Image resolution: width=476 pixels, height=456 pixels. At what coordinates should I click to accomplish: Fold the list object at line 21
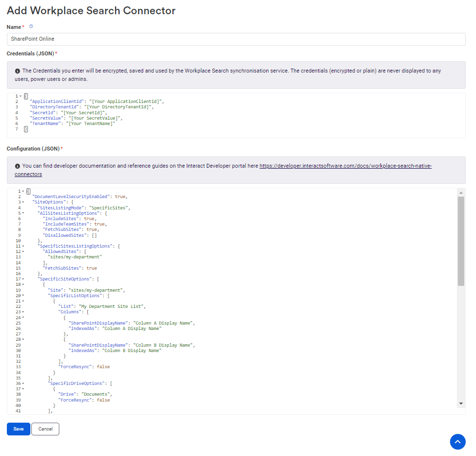[x=23, y=301]
